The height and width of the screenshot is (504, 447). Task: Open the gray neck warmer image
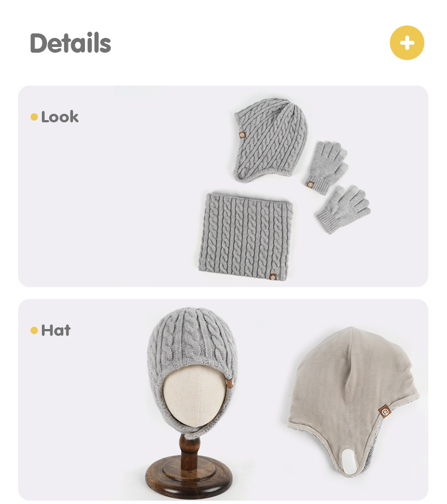(246, 237)
